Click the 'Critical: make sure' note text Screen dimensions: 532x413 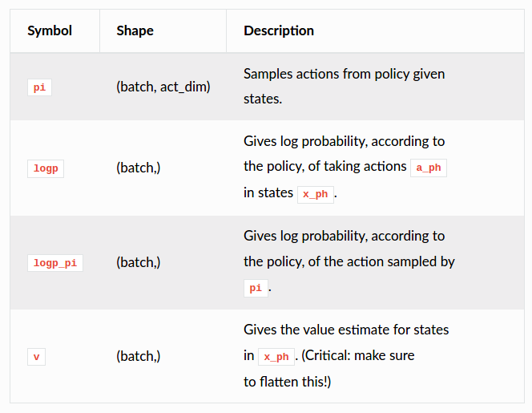point(358,355)
